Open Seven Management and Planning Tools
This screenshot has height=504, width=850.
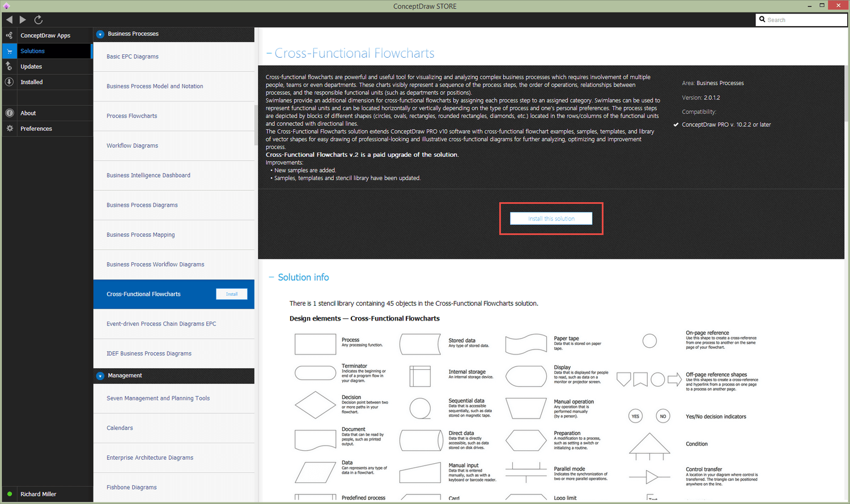click(174, 399)
